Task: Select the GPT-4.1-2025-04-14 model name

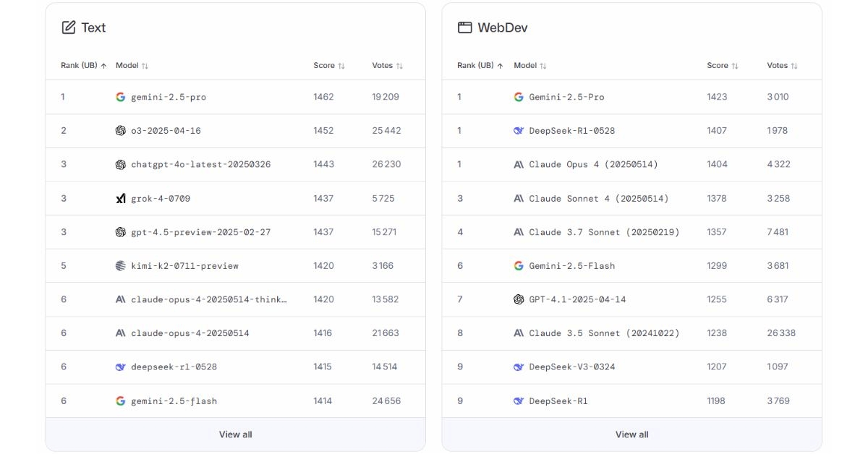Action: pyautogui.click(x=577, y=299)
